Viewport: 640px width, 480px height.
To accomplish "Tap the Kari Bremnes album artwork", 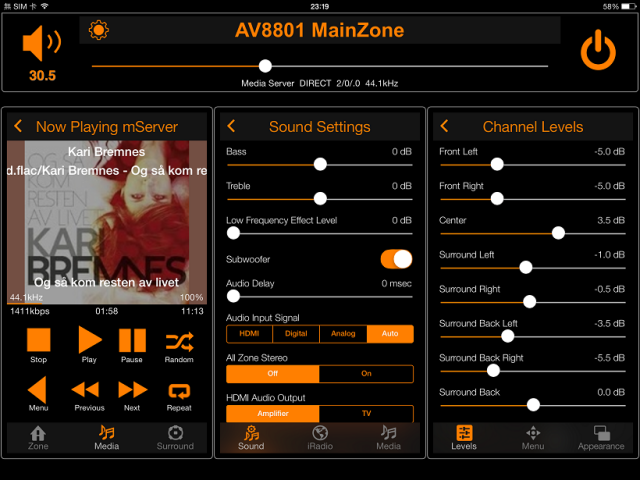I will (107, 222).
